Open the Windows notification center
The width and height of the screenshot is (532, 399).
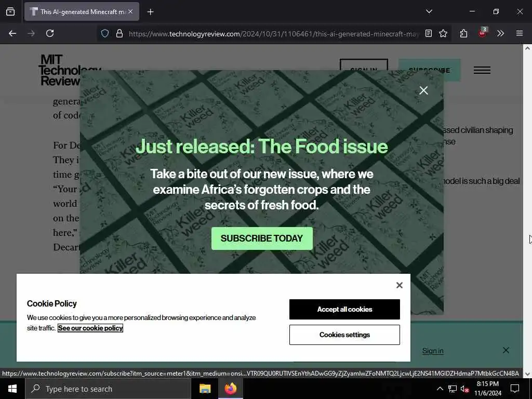click(515, 389)
